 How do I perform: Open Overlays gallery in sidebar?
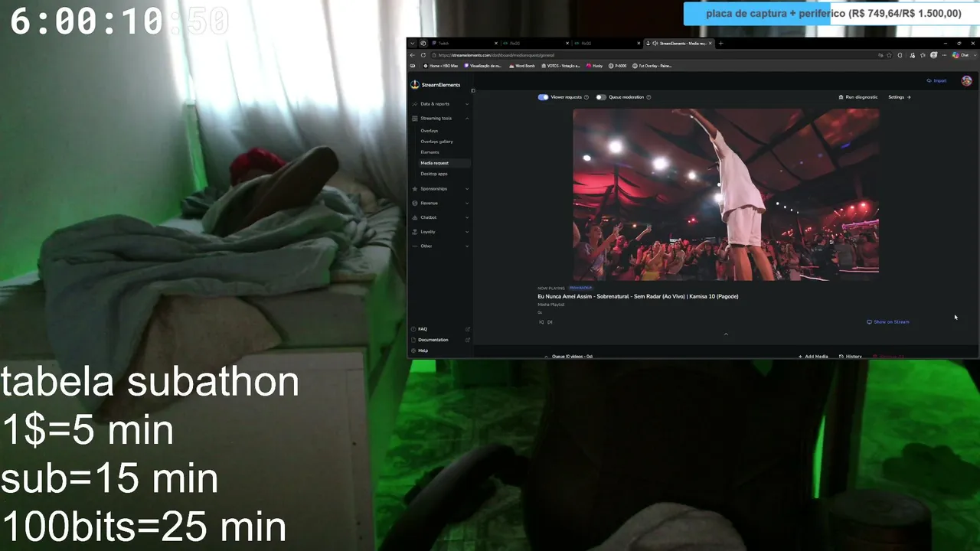(436, 142)
